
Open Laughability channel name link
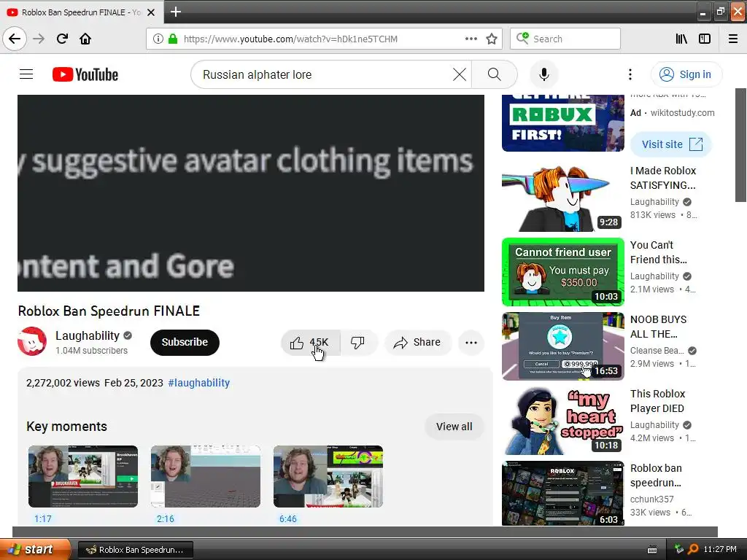[x=88, y=335]
